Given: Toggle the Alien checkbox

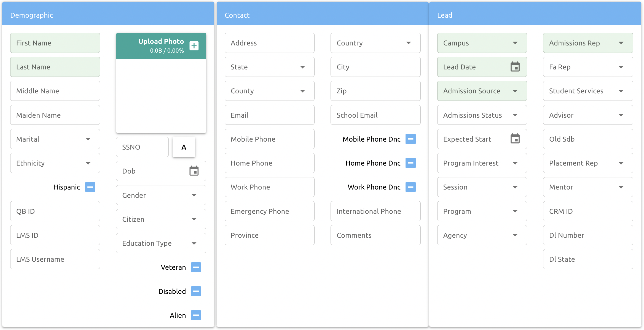Looking at the screenshot, I should [x=196, y=315].
